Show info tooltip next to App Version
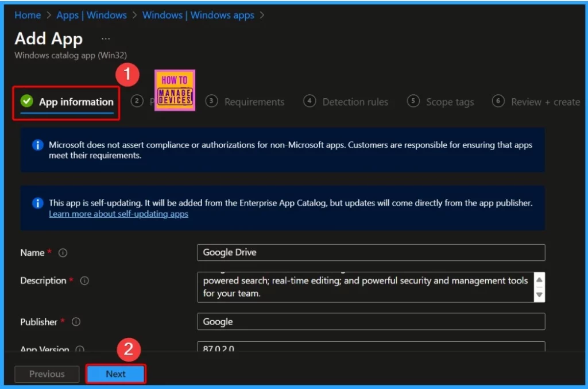This screenshot has height=389, width=588. tap(79, 349)
